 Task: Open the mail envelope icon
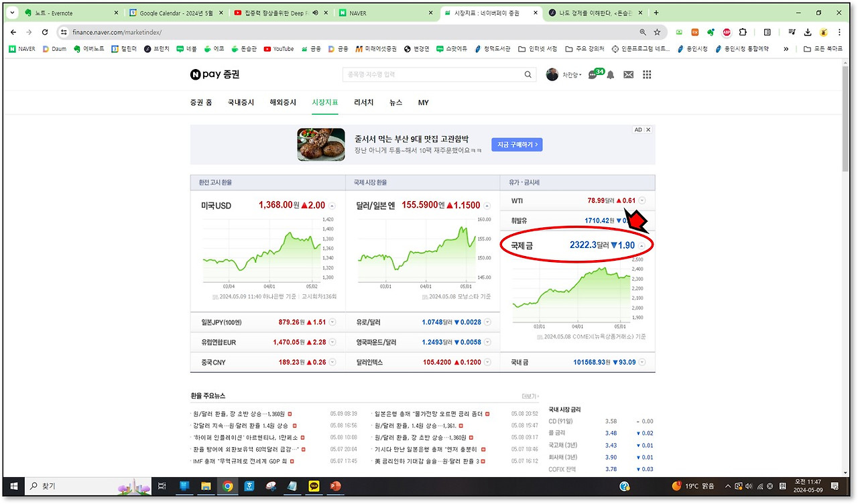628,75
